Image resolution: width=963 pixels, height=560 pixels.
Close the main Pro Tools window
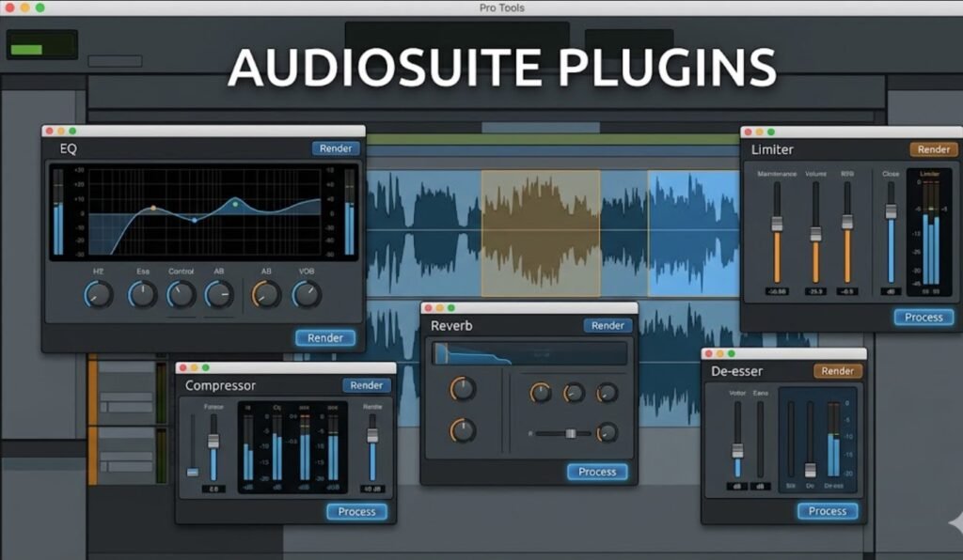click(9, 8)
